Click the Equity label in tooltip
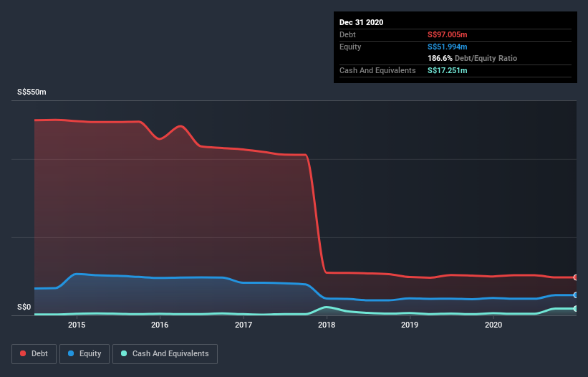588x377 pixels. (350, 47)
